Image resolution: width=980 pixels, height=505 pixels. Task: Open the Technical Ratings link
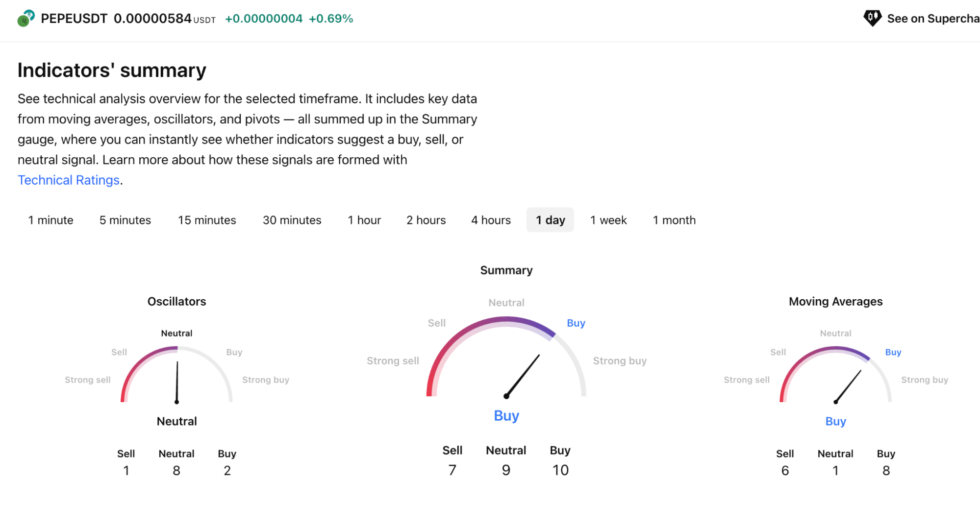68,180
